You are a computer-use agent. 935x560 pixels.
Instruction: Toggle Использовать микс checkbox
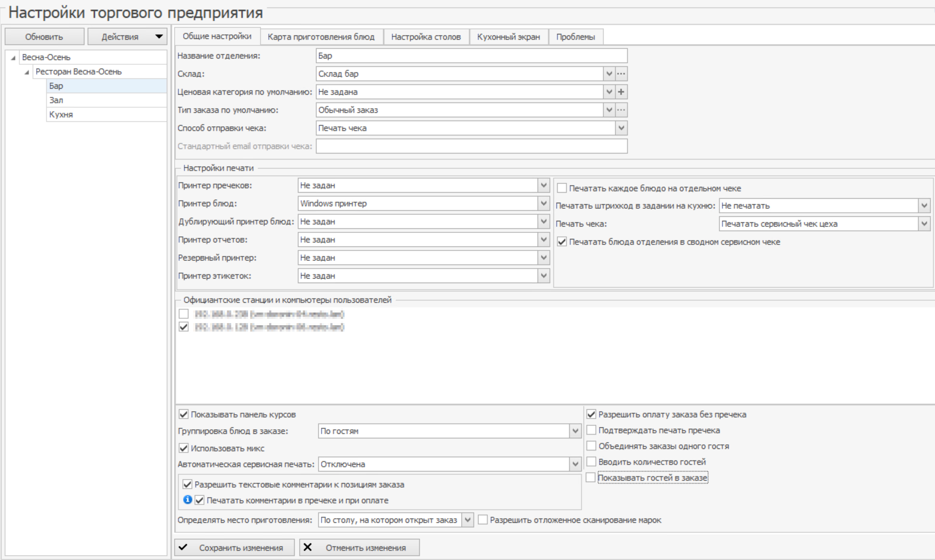184,448
